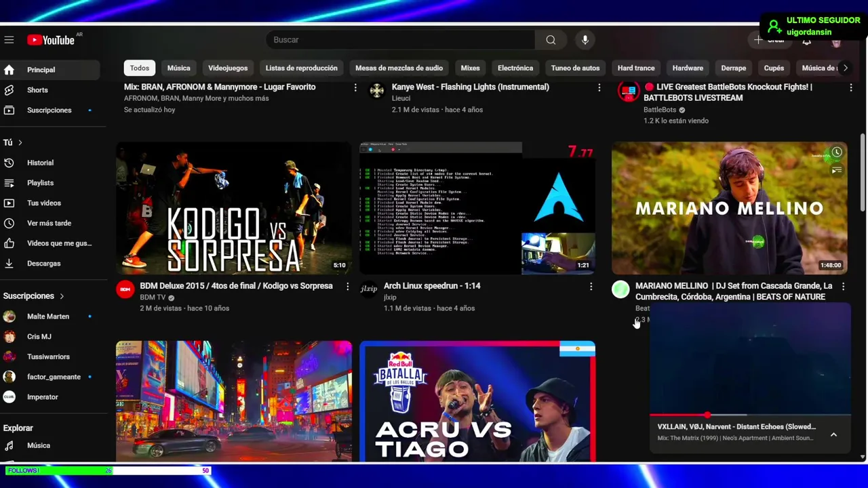Select Mesas de mezclas de audio chip
The width and height of the screenshot is (868, 488).
(399, 68)
